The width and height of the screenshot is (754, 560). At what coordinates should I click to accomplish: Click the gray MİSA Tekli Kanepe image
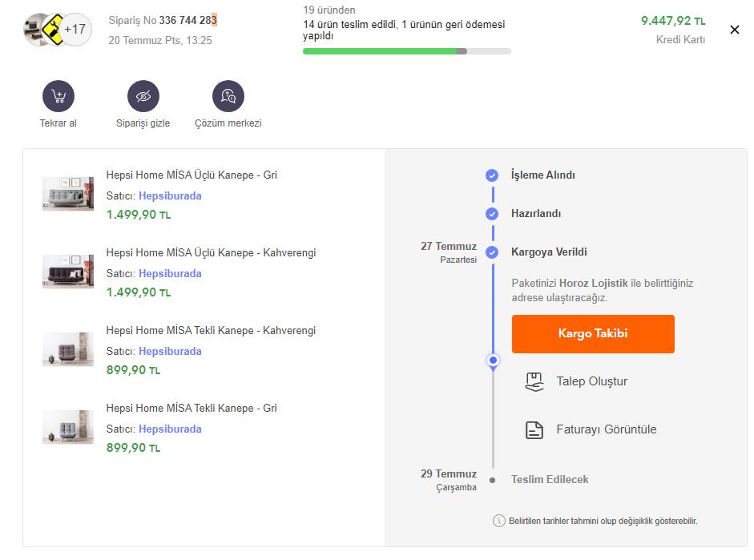click(x=68, y=426)
